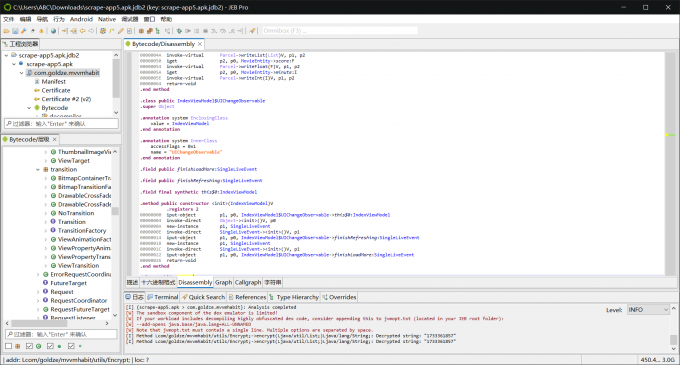The image size is (680, 365).
Task: Click the pencil rename toolbar icon
Action: [121, 31]
